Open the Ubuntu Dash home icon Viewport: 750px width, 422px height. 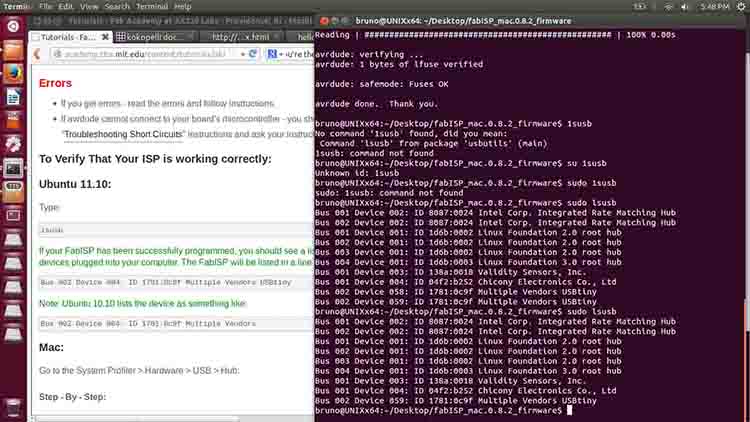click(x=13, y=26)
